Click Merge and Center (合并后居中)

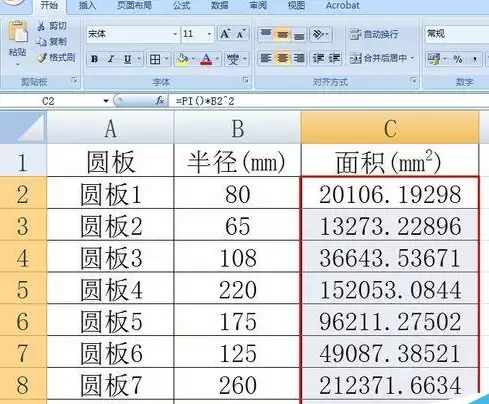[x=378, y=58]
